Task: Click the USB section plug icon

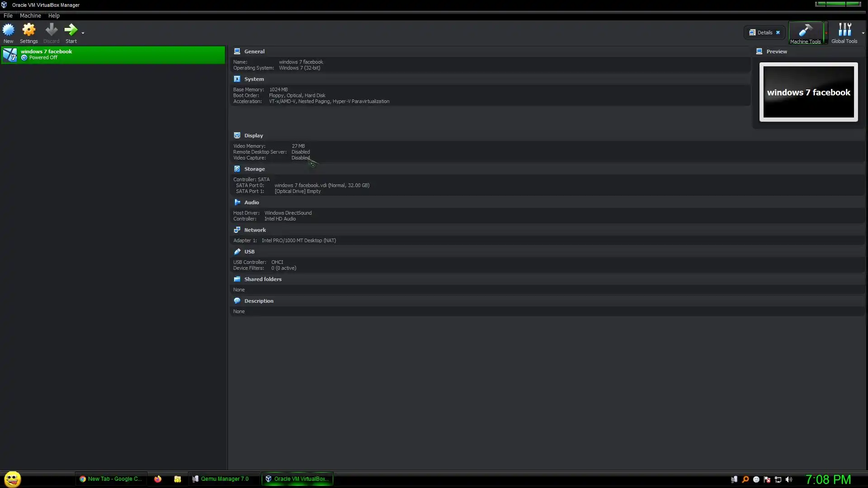Action: 237,251
